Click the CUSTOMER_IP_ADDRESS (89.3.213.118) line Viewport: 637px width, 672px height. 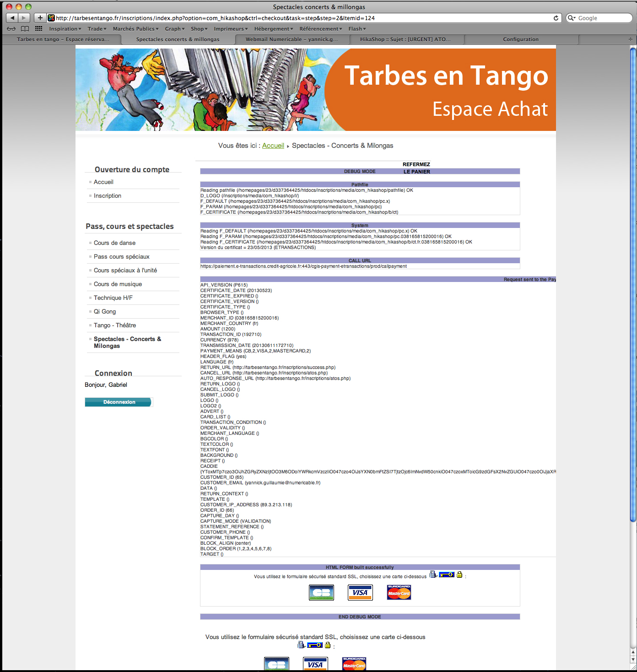click(246, 504)
